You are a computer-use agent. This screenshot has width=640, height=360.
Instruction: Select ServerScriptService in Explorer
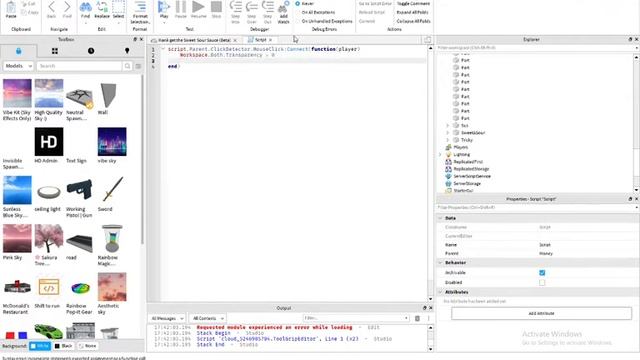click(x=472, y=176)
